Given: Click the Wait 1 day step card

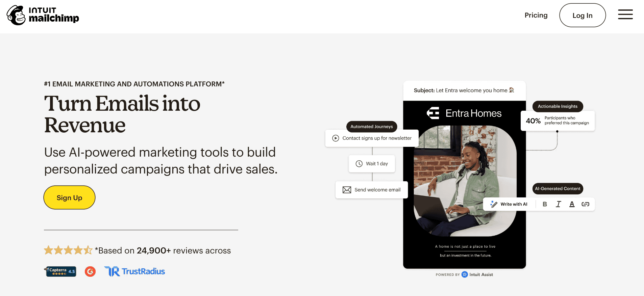Looking at the screenshot, I should click(372, 164).
